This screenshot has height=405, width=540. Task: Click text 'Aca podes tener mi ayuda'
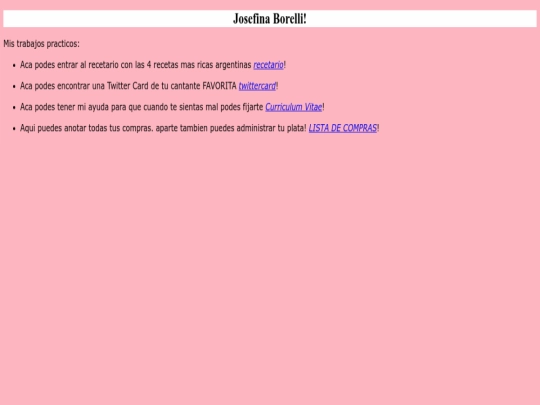coord(64,107)
